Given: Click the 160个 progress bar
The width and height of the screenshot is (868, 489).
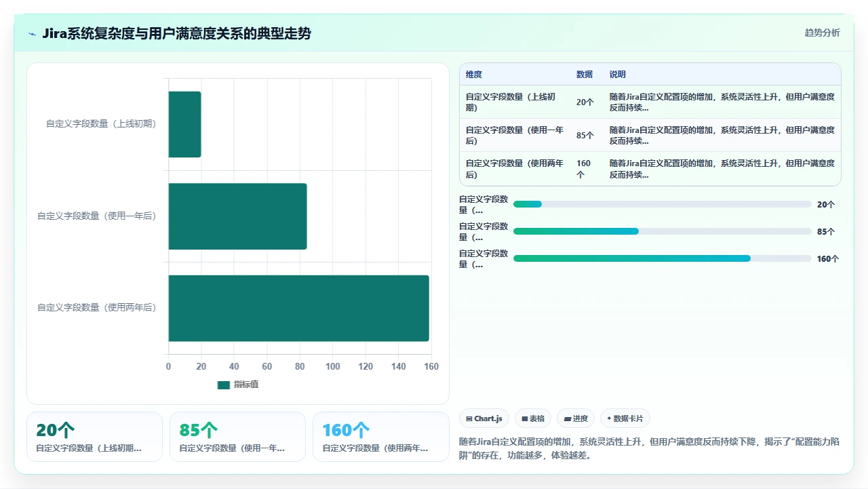Looking at the screenshot, I should pyautogui.click(x=663, y=258).
